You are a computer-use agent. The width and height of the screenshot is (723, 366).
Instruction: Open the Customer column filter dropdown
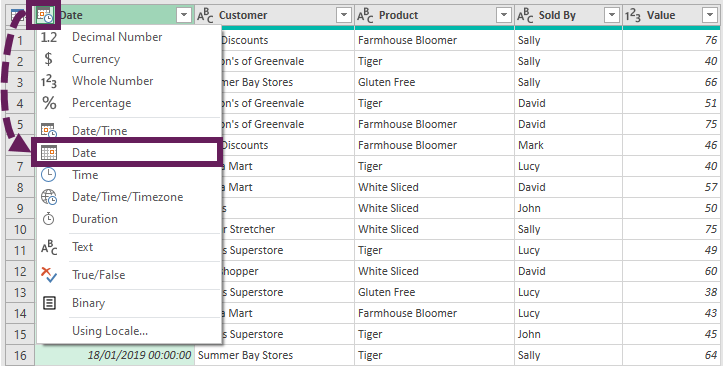point(344,16)
